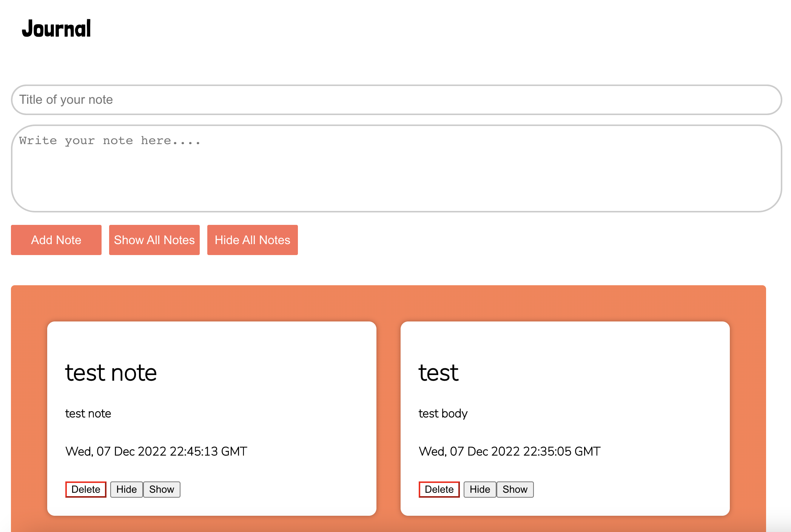Screen dimensions: 791x532
Task: Click the text reading test body
Action: pyautogui.click(x=443, y=413)
